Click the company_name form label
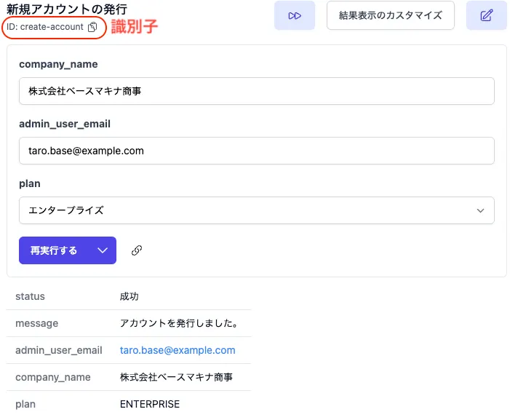 pos(58,64)
